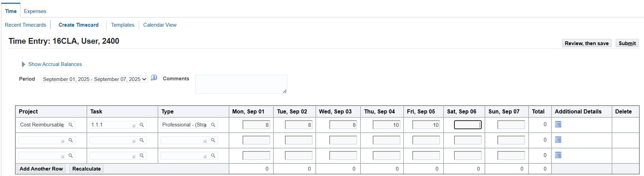Open the Period date range dropdown
Image resolution: width=644 pixels, height=176 pixels.
tap(94, 79)
